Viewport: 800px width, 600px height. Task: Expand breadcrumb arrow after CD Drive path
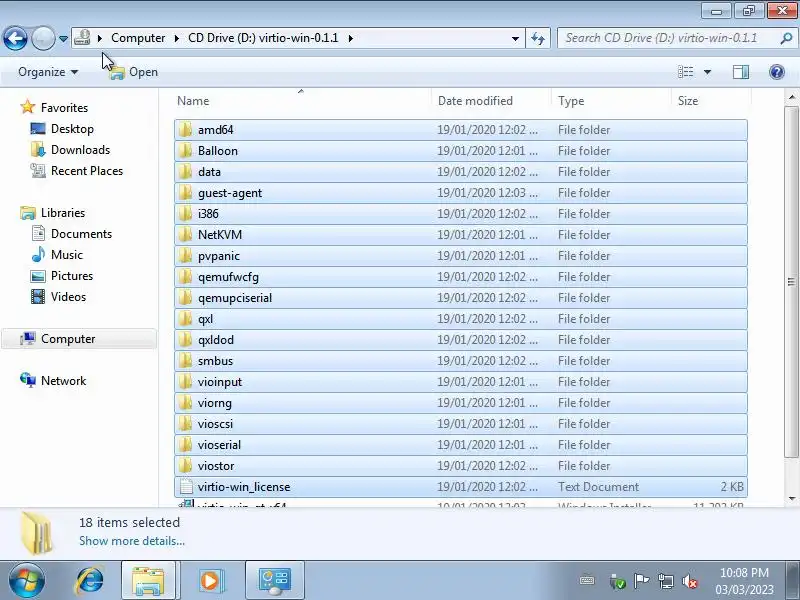point(351,38)
